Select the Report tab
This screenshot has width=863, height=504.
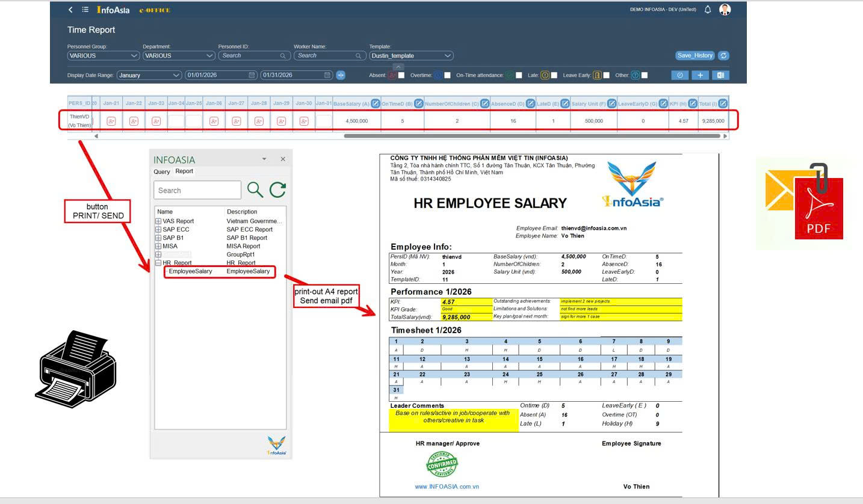[x=184, y=171]
